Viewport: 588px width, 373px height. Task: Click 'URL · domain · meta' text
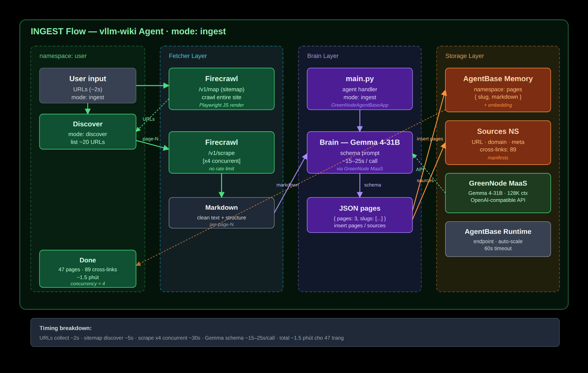pyautogui.click(x=498, y=142)
